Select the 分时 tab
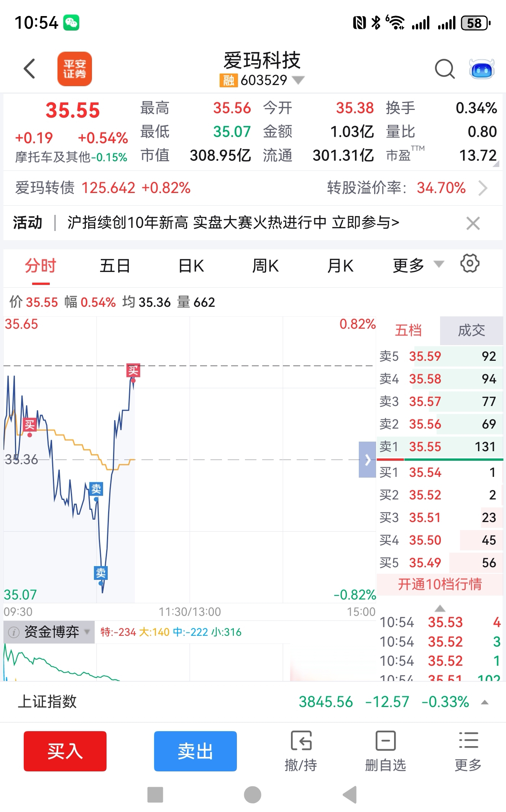Viewport: 506px width, 812px height. tap(41, 266)
